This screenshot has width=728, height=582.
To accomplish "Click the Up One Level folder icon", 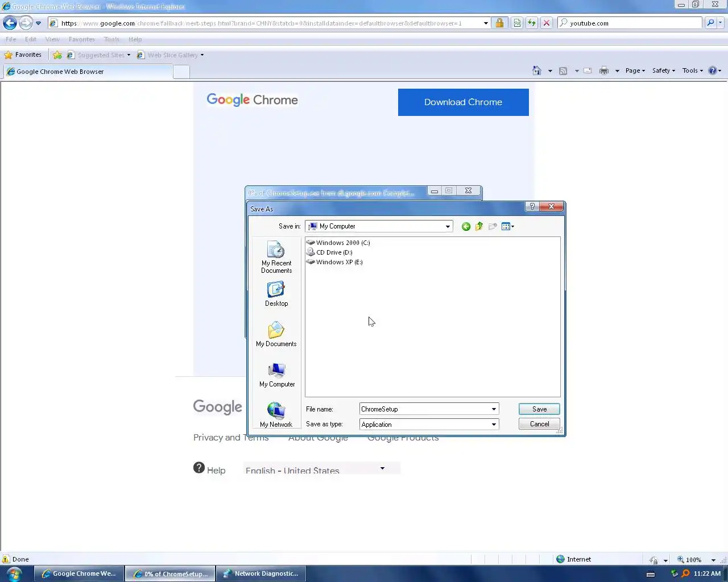I will click(x=479, y=226).
